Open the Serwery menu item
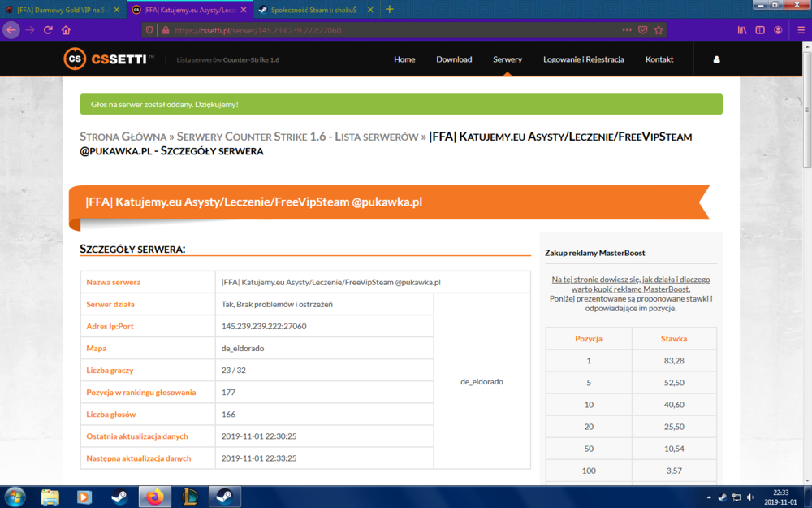 (x=508, y=59)
